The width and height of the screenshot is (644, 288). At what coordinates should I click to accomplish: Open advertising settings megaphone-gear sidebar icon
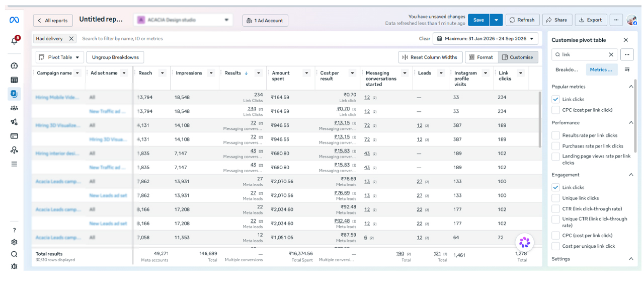(x=14, y=122)
